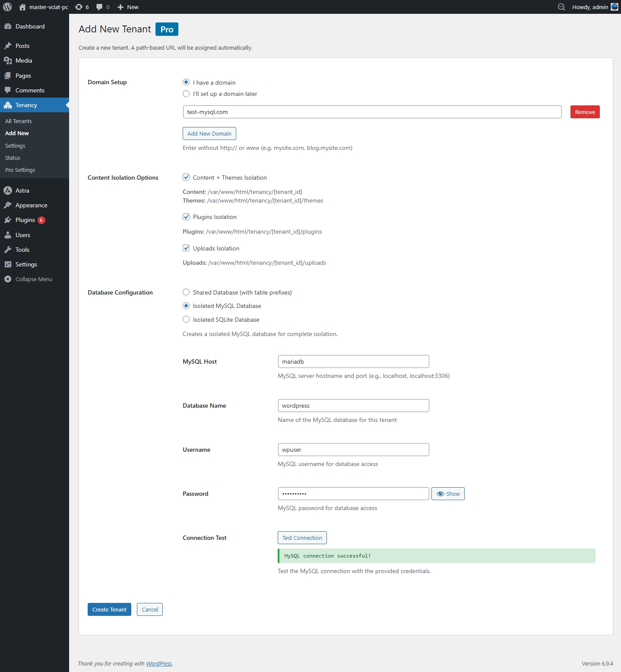
Task: Open the WordPress logo menu in admin bar
Action: tap(7, 7)
